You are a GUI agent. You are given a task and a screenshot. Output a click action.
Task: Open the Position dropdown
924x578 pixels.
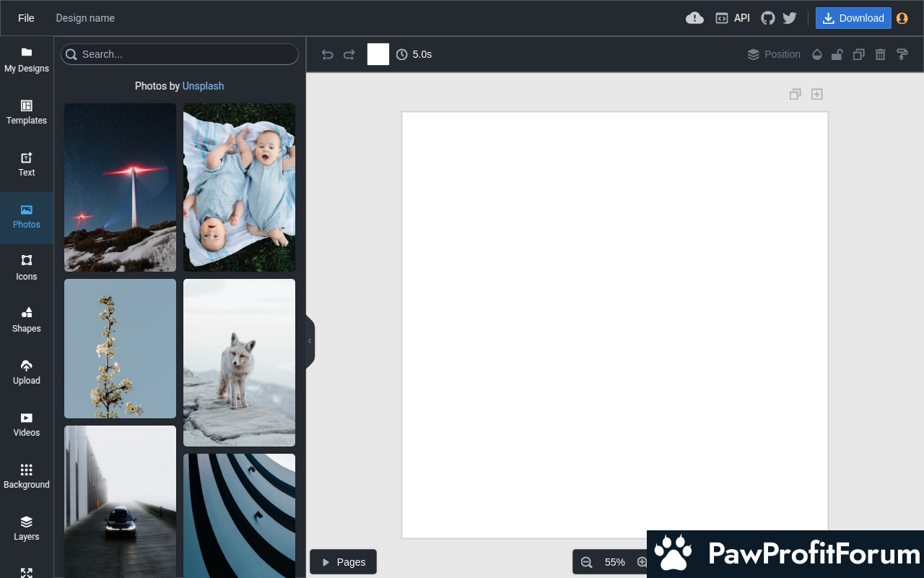tap(774, 54)
